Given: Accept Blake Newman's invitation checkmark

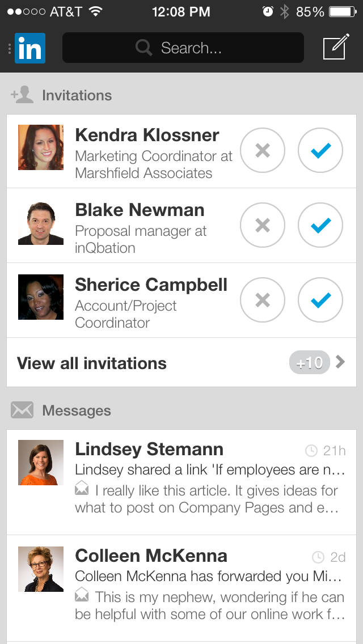Looking at the screenshot, I should coord(320,225).
